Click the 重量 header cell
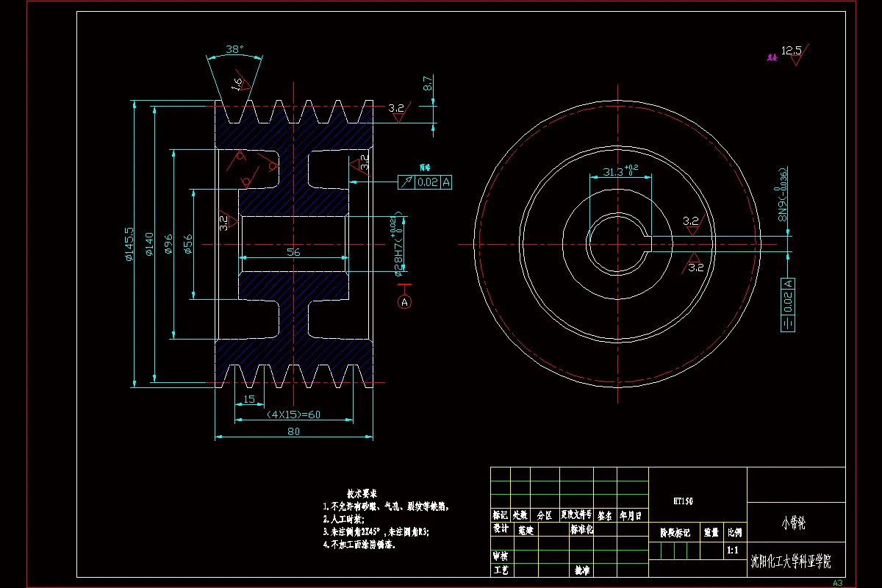Viewport: 882px width, 588px height. [711, 531]
